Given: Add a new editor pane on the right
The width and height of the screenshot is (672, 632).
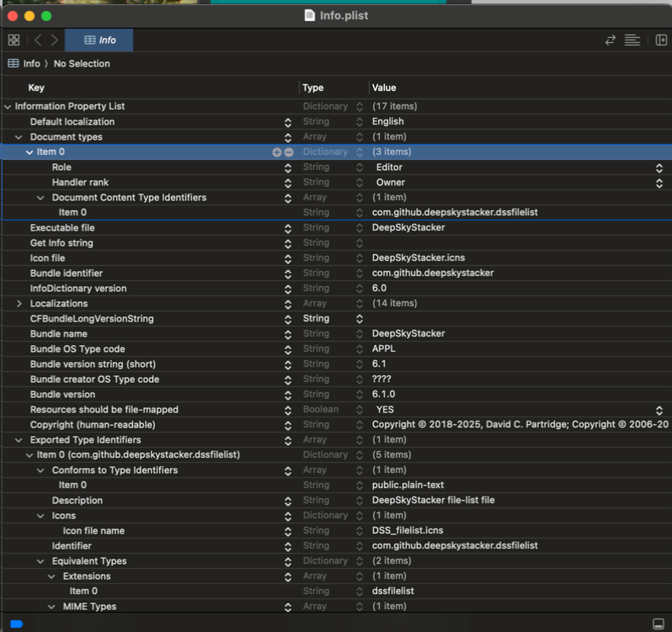Looking at the screenshot, I should pyautogui.click(x=661, y=40).
